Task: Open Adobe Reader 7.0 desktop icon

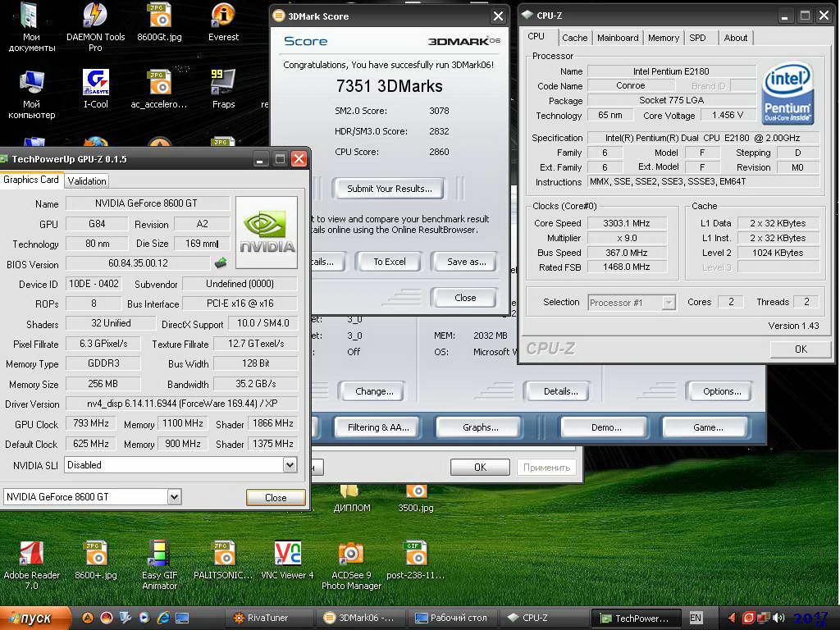Action: [32, 564]
